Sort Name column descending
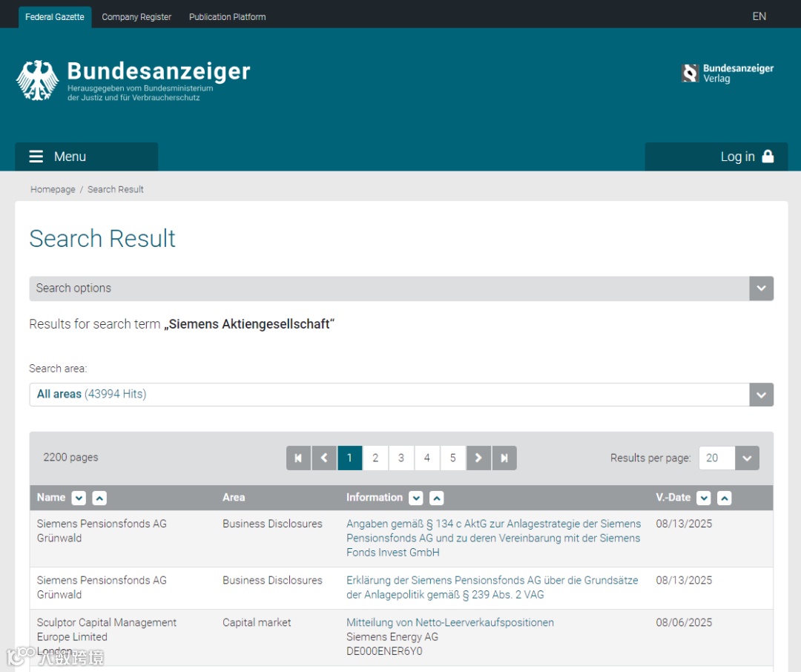The height and width of the screenshot is (672, 801). tap(79, 498)
